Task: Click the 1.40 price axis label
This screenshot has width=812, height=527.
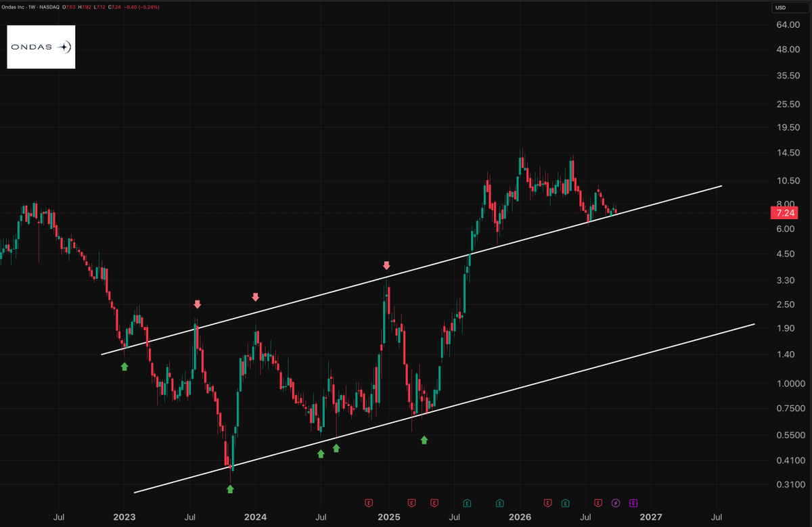Action: click(786, 354)
